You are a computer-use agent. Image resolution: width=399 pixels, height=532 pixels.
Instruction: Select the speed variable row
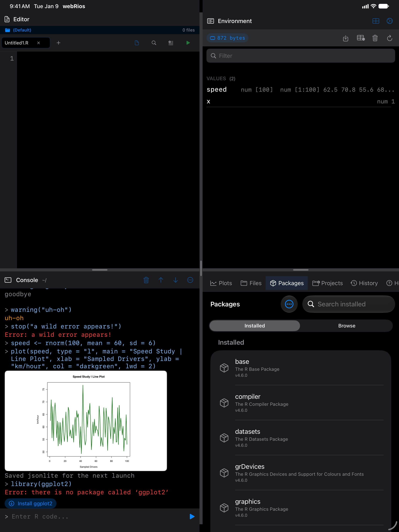click(x=301, y=90)
